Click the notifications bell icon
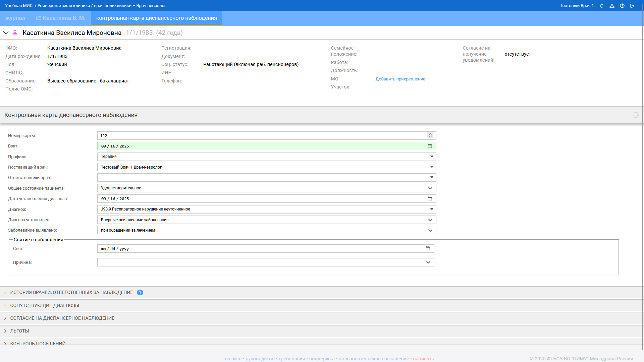This screenshot has width=644, height=362. pos(602,6)
